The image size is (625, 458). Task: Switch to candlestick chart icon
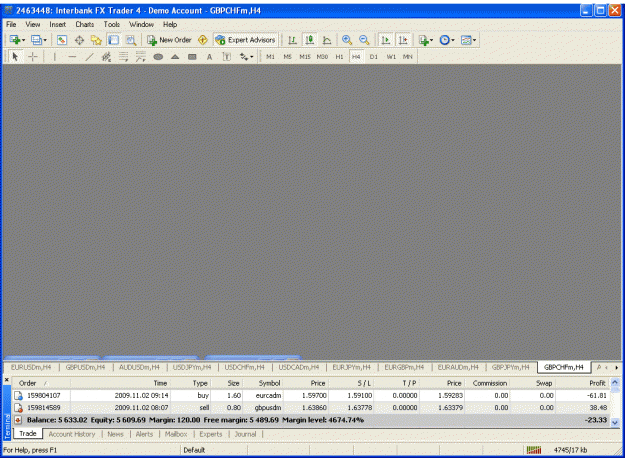310,40
